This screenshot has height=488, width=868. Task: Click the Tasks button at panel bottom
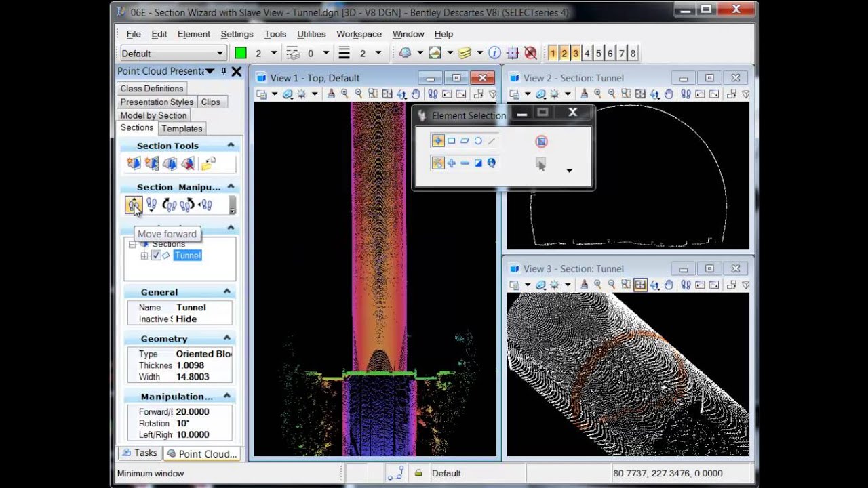pyautogui.click(x=139, y=453)
